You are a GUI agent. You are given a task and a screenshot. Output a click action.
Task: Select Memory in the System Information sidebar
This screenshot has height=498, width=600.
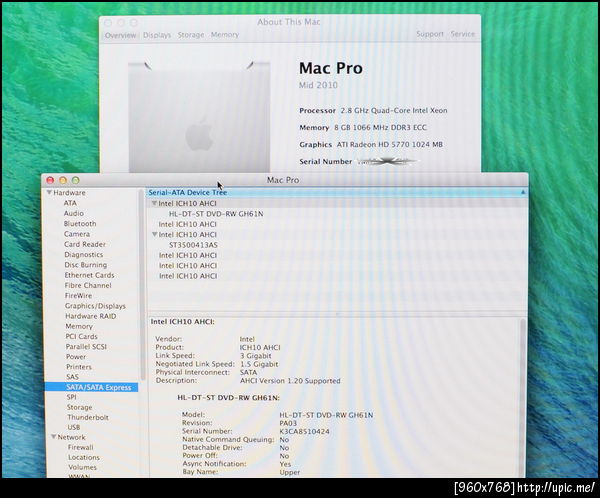79,326
